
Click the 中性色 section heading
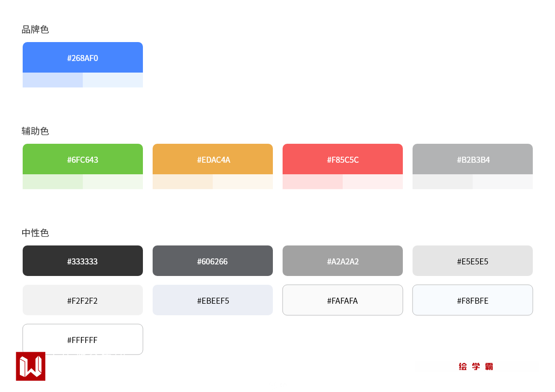pos(35,233)
